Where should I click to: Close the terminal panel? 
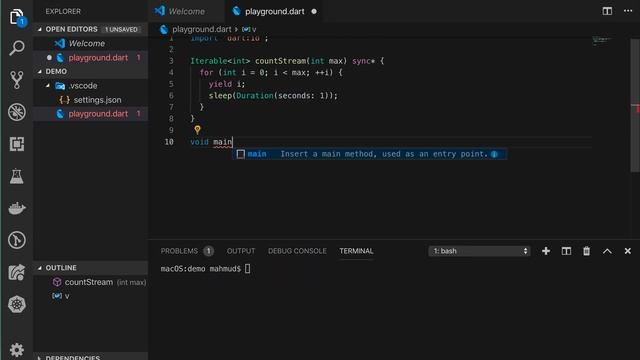click(628, 251)
